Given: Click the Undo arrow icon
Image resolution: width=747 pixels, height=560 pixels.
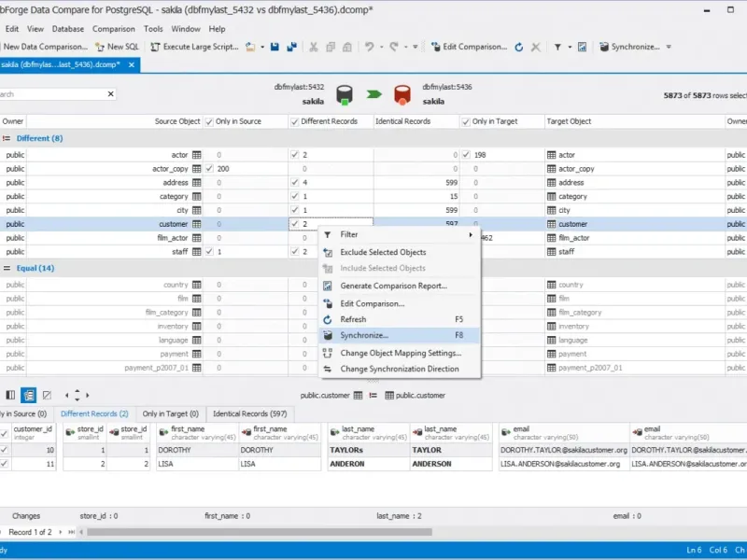Looking at the screenshot, I should tap(369, 47).
